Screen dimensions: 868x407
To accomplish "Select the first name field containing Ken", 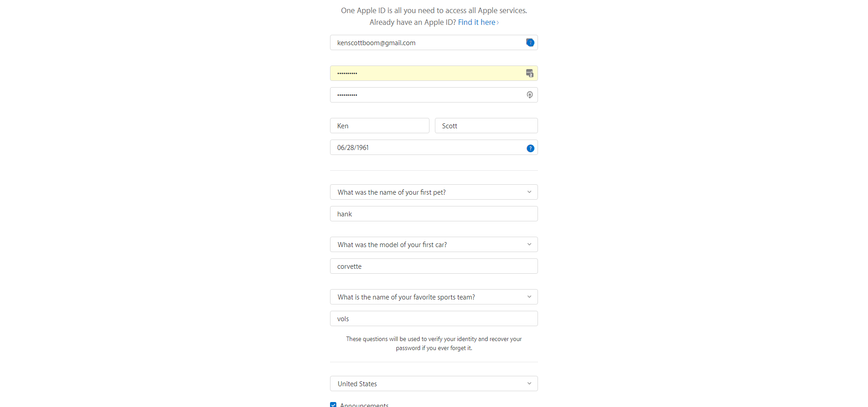I will tap(380, 126).
